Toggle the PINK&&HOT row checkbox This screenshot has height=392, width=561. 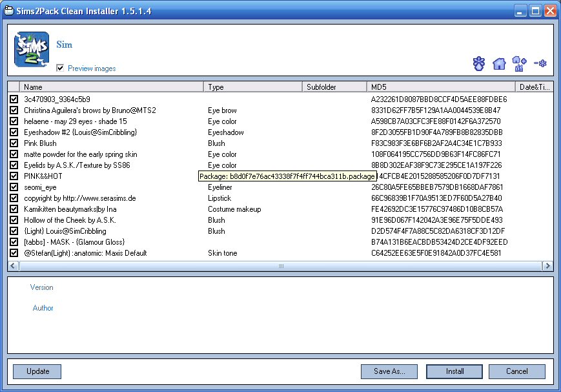point(14,176)
